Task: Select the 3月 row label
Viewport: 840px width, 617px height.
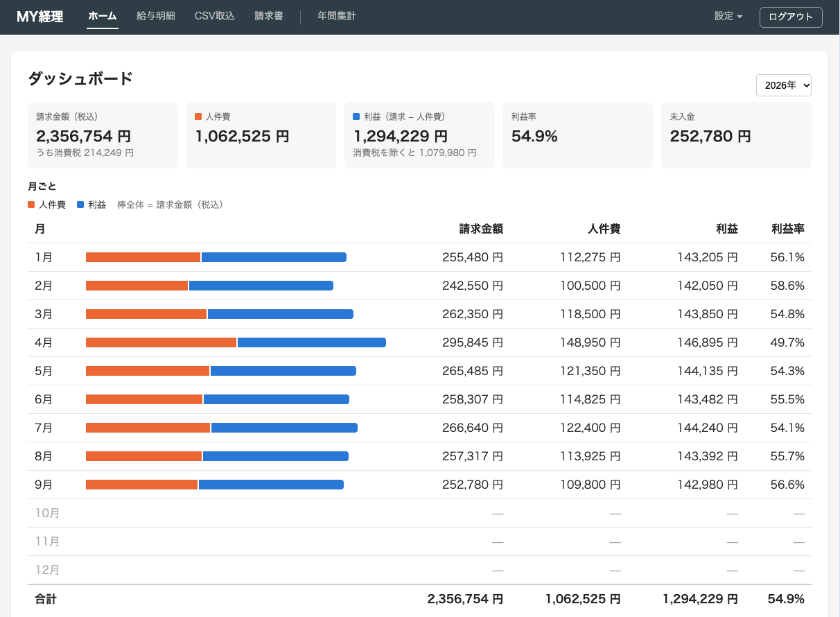Action: (44, 314)
